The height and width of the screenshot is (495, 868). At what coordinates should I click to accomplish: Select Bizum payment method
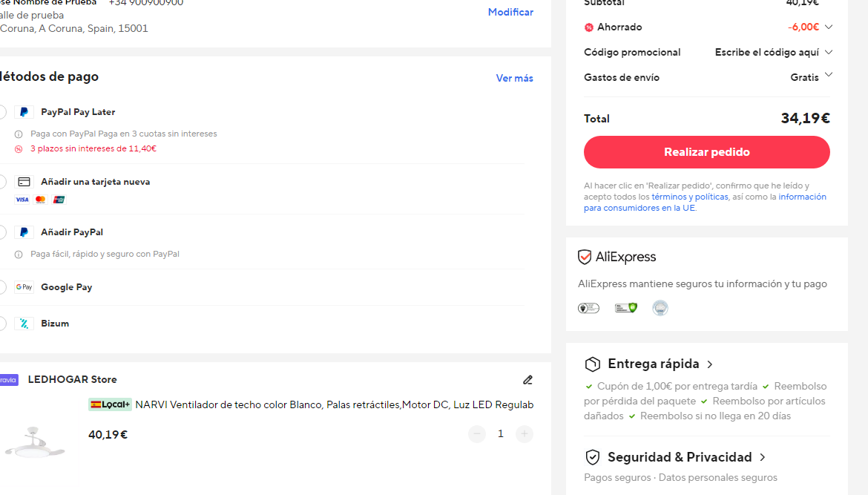2,324
